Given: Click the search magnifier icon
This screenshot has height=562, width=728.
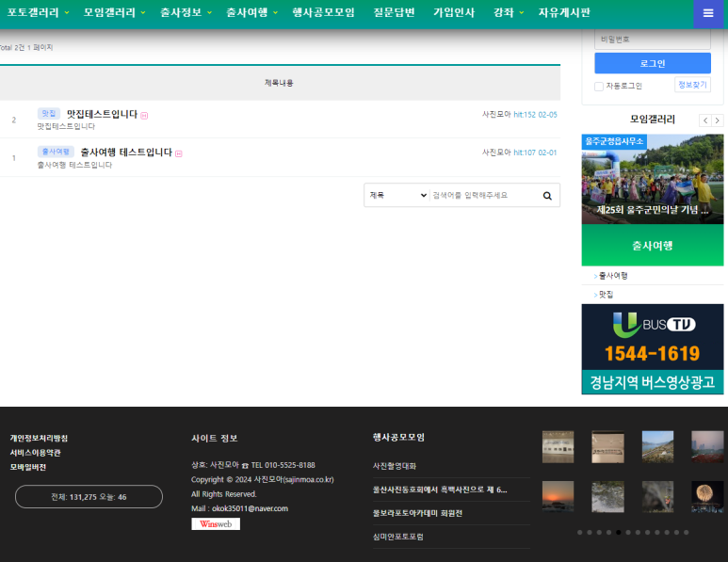Looking at the screenshot, I should [547, 196].
